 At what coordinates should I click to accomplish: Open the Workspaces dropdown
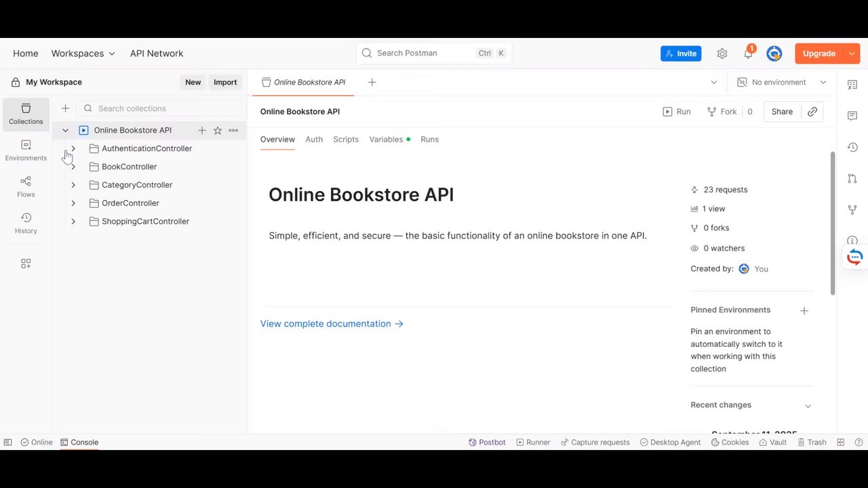[83, 54]
